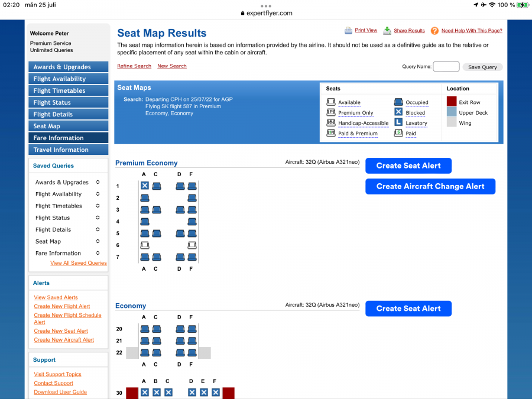
Task: Expand Awards & Upgrades saved queries
Action: click(x=98, y=183)
